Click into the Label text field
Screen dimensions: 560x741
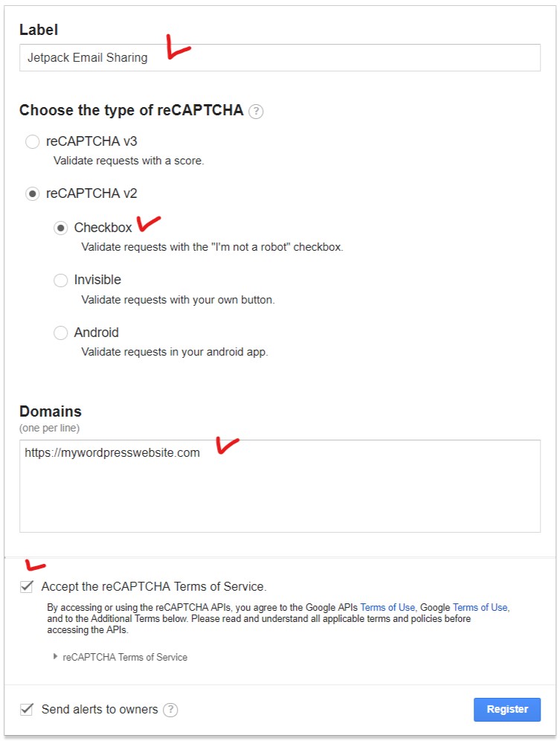click(280, 57)
